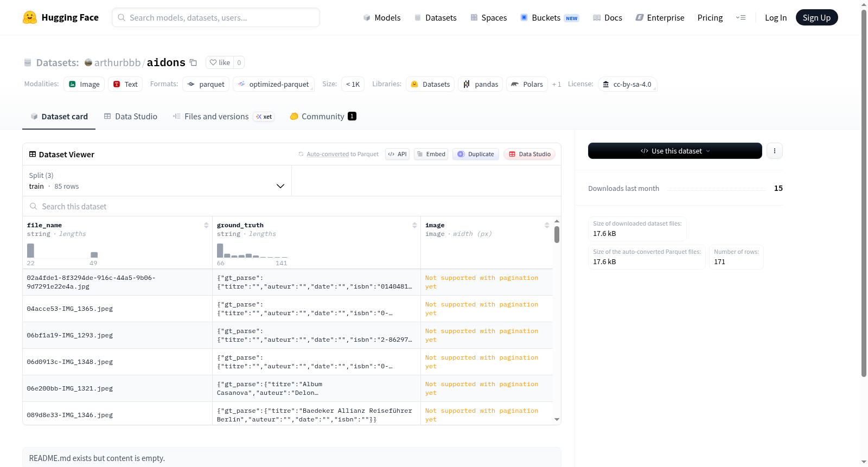Select the Datasets library tag
The image size is (868, 467).
[430, 84]
